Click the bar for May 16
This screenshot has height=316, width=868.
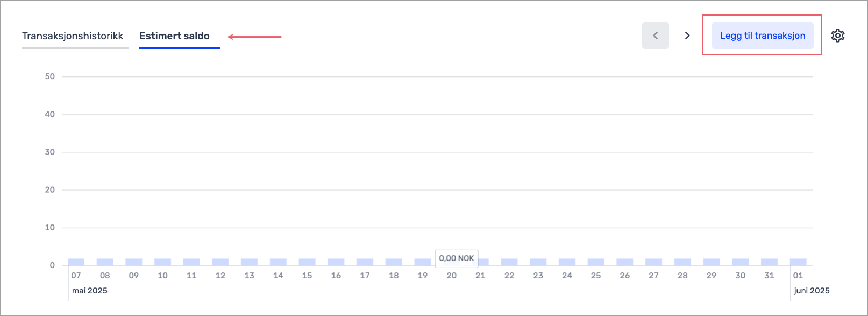tap(336, 262)
